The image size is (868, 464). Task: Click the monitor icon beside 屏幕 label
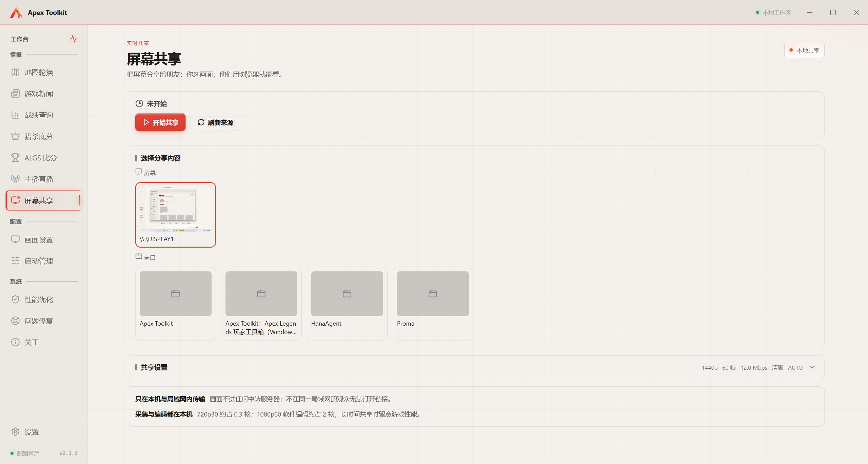(139, 172)
